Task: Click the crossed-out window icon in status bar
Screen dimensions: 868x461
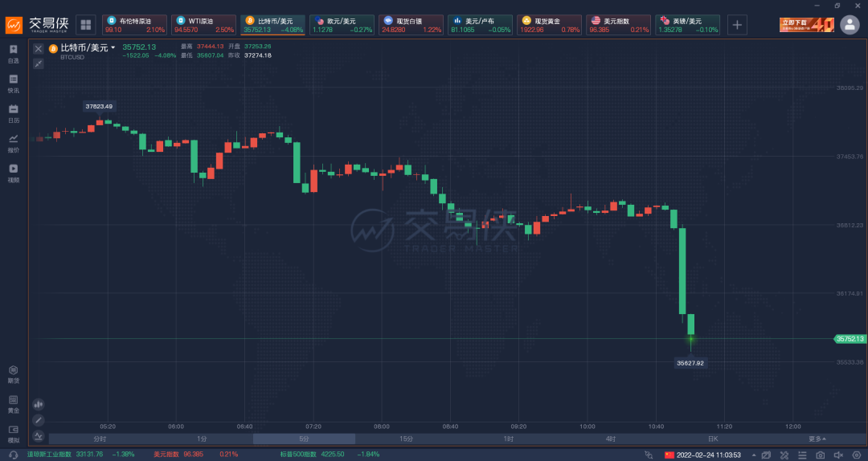Action: pyautogui.click(x=766, y=455)
